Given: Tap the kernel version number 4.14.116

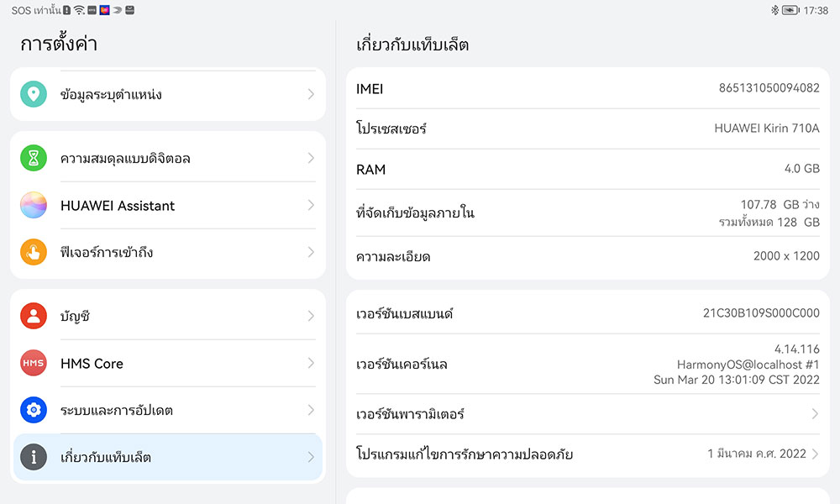Looking at the screenshot, I should (797, 349).
